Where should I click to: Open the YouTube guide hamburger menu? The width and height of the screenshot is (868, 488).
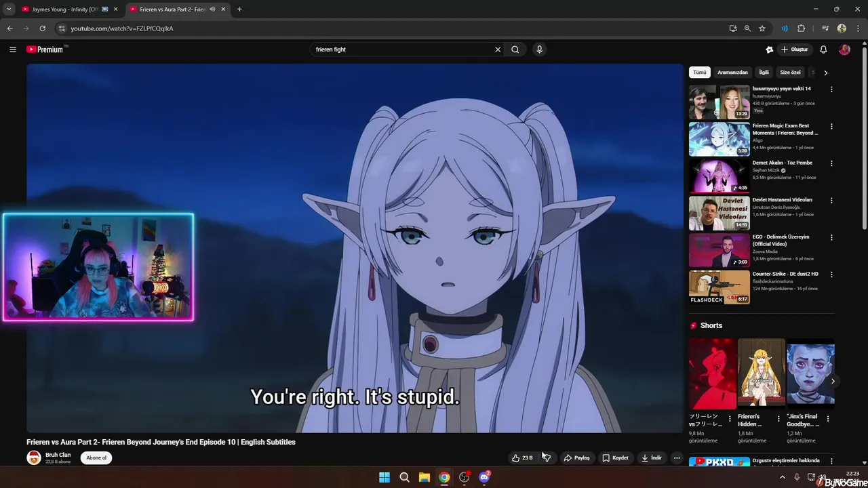(x=12, y=49)
